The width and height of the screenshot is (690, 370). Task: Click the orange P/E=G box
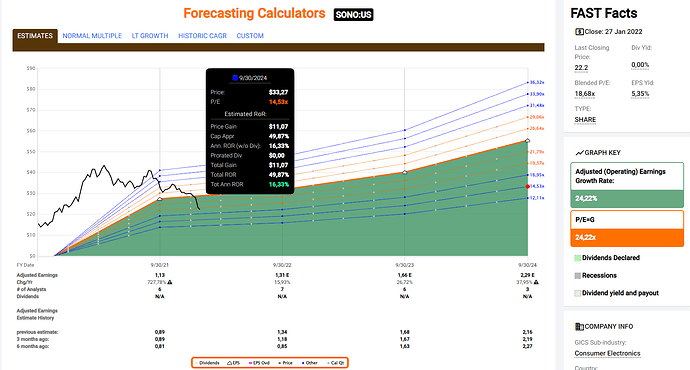[x=627, y=228]
